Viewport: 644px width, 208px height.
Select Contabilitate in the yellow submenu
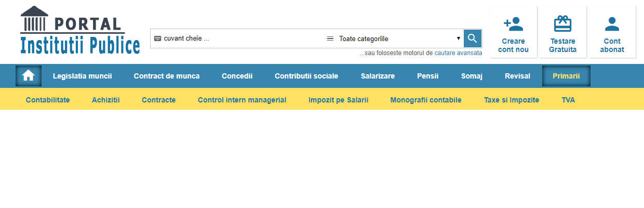(48, 100)
